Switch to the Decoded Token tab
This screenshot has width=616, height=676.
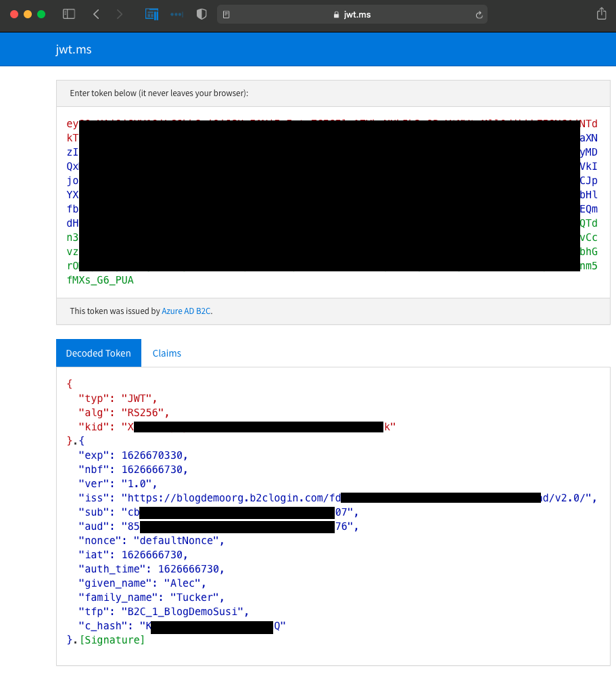click(x=99, y=353)
